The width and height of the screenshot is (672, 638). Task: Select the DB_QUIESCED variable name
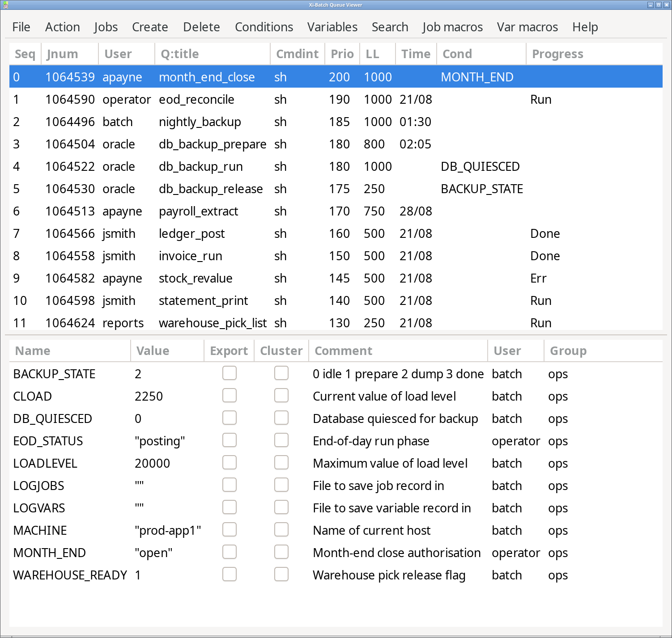pos(52,418)
